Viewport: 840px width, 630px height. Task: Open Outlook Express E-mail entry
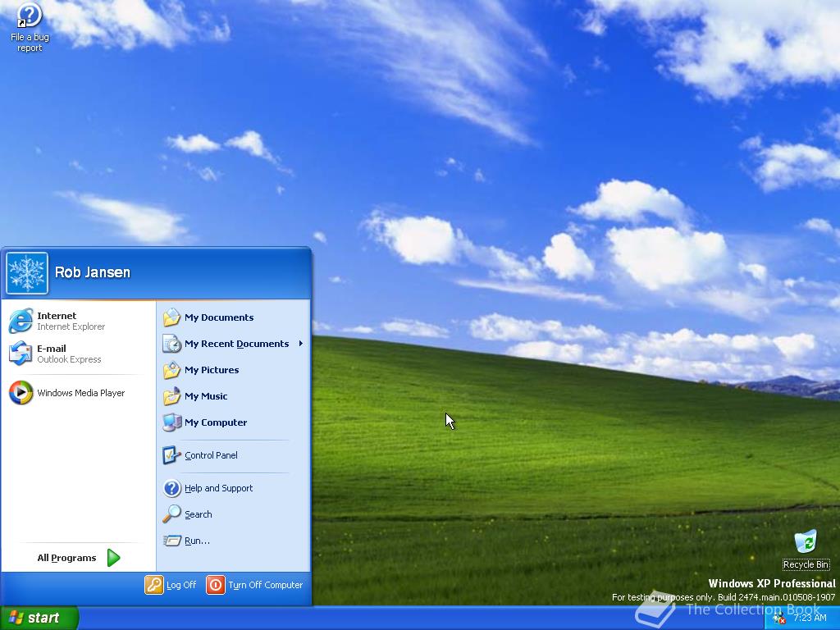tap(78, 354)
